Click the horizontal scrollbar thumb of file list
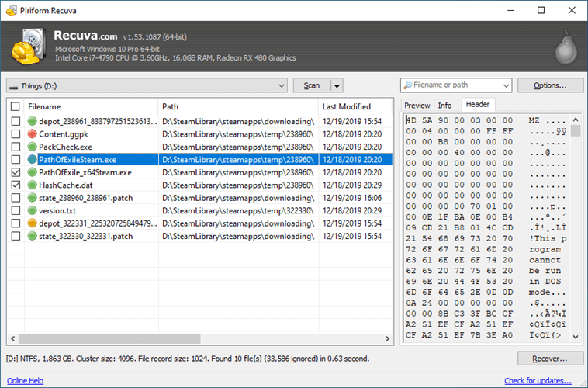The image size is (588, 388). coord(109,339)
